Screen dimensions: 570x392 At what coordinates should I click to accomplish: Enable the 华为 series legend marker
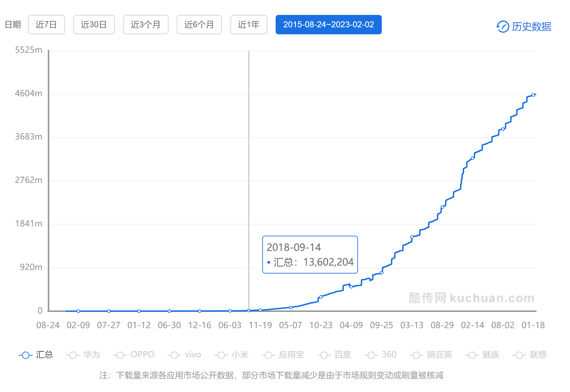coord(73,355)
